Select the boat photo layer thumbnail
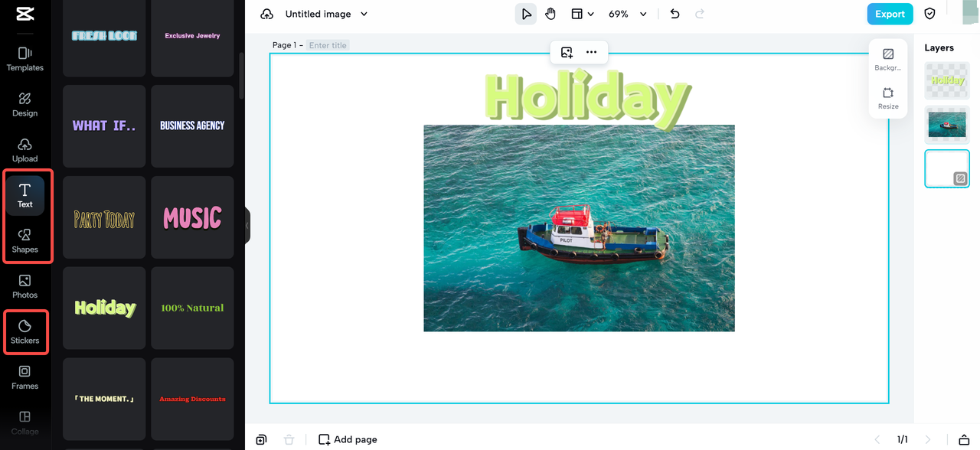This screenshot has height=450, width=980. pos(947,125)
